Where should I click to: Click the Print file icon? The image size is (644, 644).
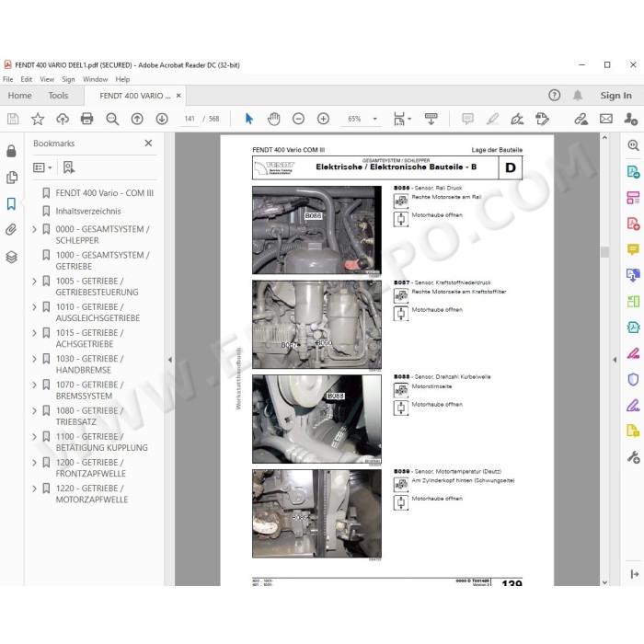coord(86,119)
